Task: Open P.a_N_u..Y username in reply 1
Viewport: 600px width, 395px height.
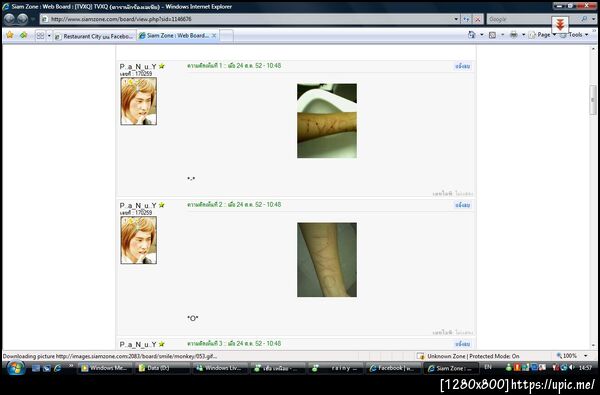Action: click(138, 66)
